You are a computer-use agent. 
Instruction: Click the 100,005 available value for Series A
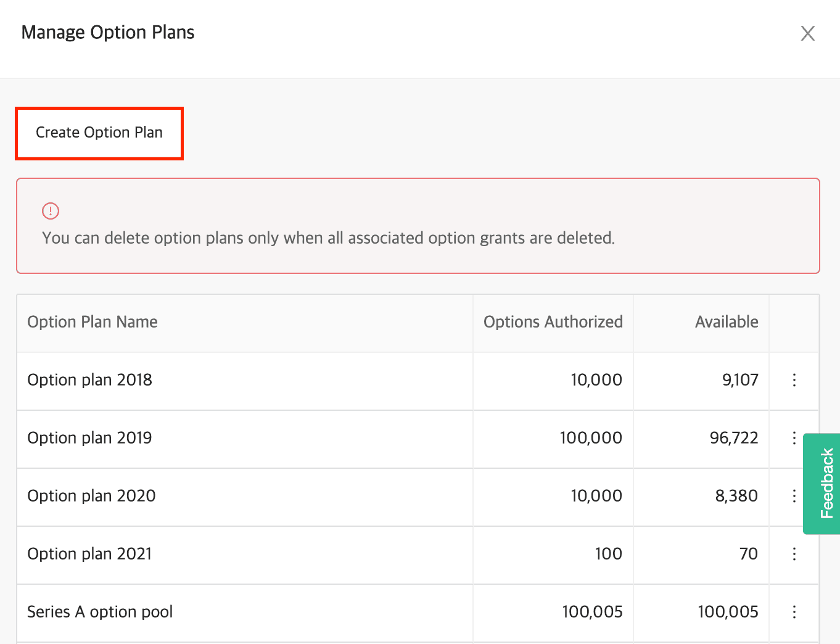[728, 612]
